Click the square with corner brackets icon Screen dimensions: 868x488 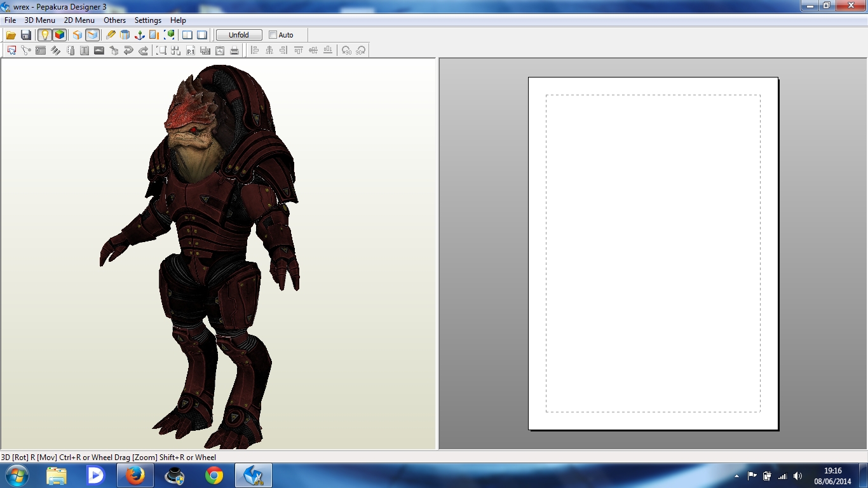point(161,50)
